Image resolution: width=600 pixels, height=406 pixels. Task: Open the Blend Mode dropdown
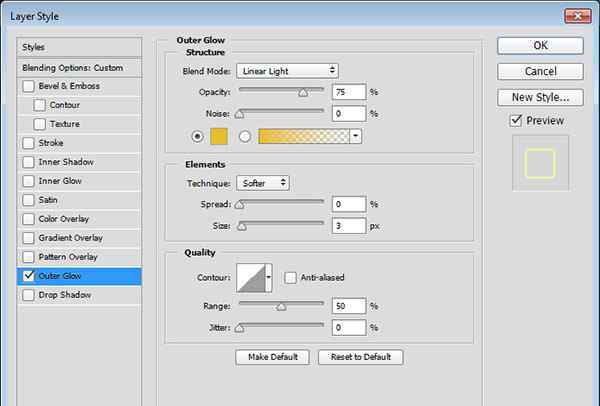click(x=287, y=71)
